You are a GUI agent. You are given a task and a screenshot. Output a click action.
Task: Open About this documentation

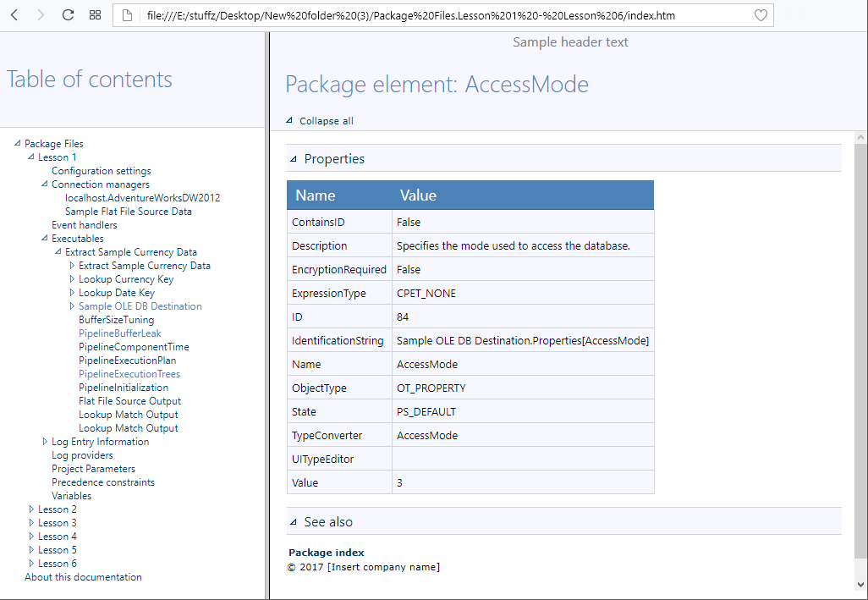coord(83,576)
